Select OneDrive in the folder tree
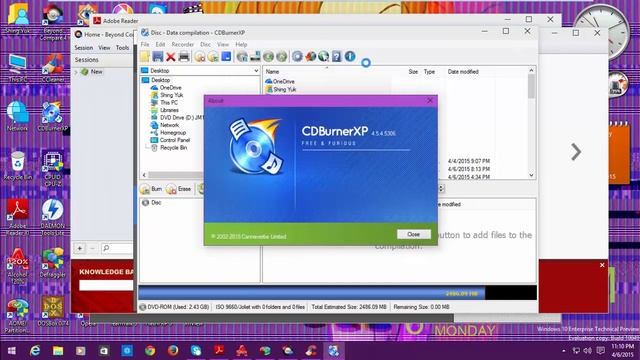This screenshot has width=640, height=360. pos(170,88)
